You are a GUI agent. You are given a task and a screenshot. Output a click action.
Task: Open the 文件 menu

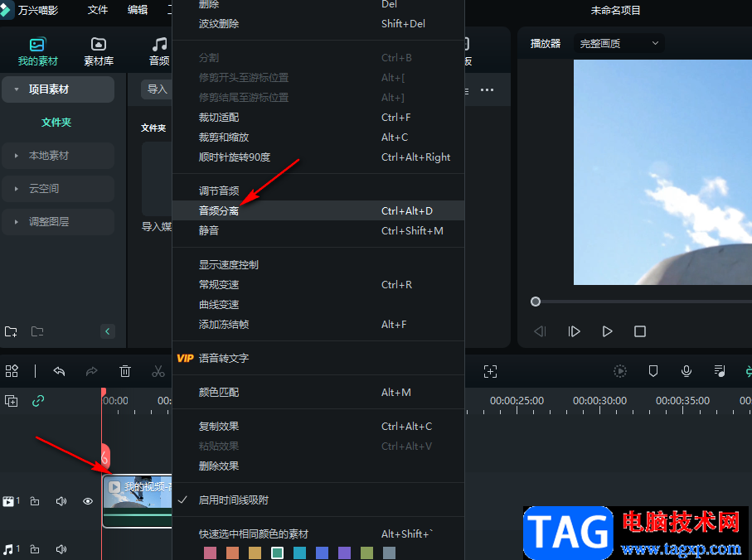98,10
